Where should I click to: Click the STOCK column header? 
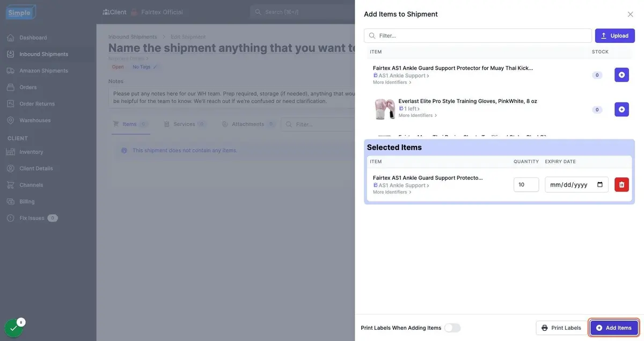pyautogui.click(x=600, y=52)
